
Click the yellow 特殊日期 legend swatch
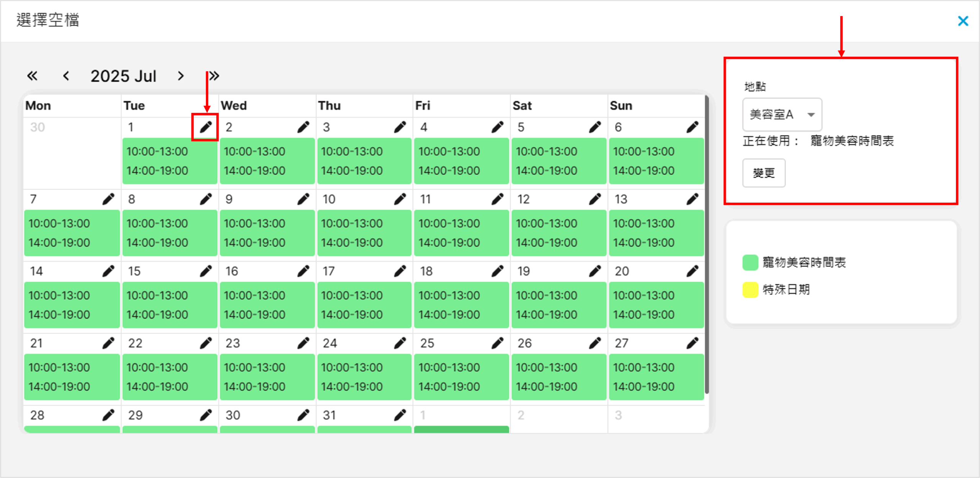pos(750,290)
